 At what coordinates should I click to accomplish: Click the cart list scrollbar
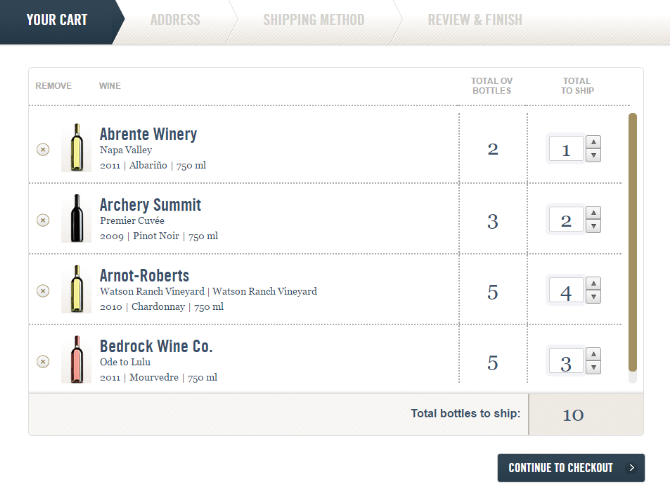click(632, 240)
